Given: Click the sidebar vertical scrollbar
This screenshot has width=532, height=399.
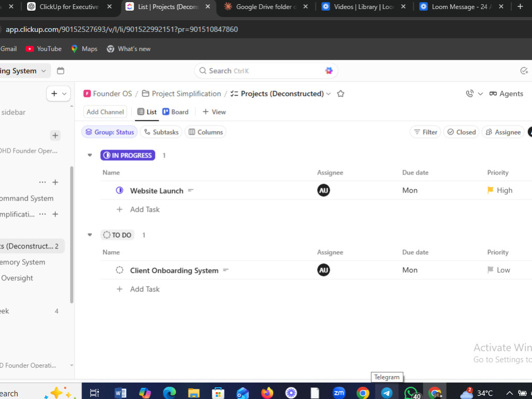Looking at the screenshot, I should [72, 234].
